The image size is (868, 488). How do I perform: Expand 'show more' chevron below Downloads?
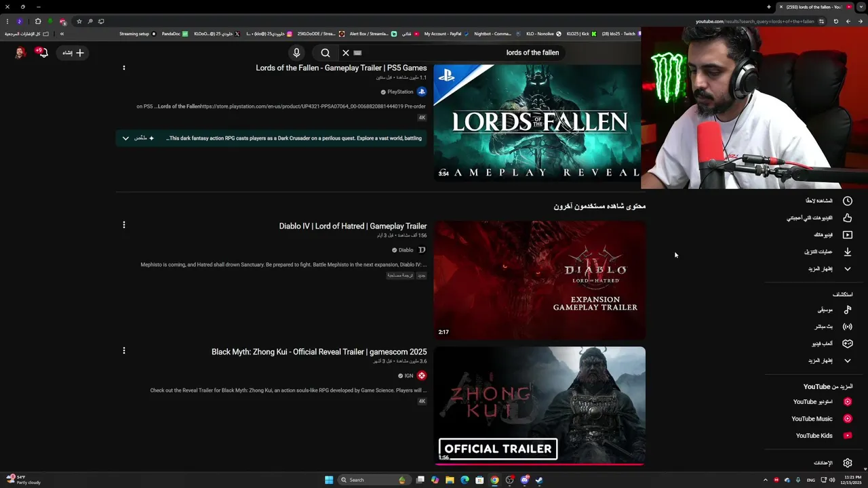(x=848, y=269)
